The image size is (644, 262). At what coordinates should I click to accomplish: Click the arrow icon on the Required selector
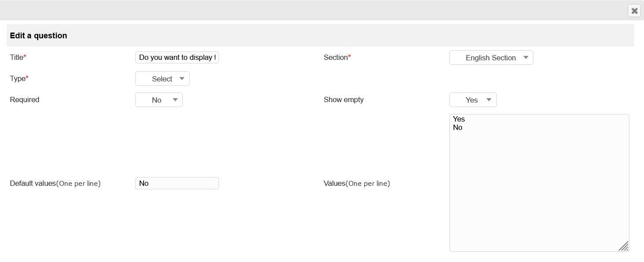coord(175,100)
